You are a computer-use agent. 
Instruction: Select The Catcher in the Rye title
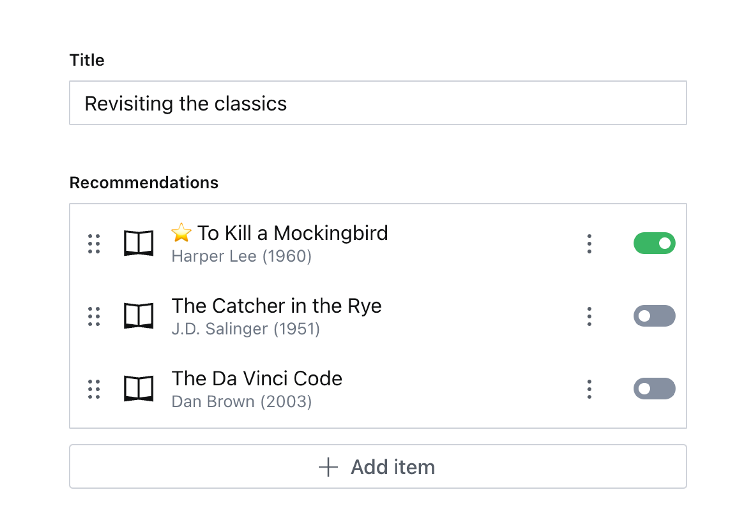pos(277,306)
